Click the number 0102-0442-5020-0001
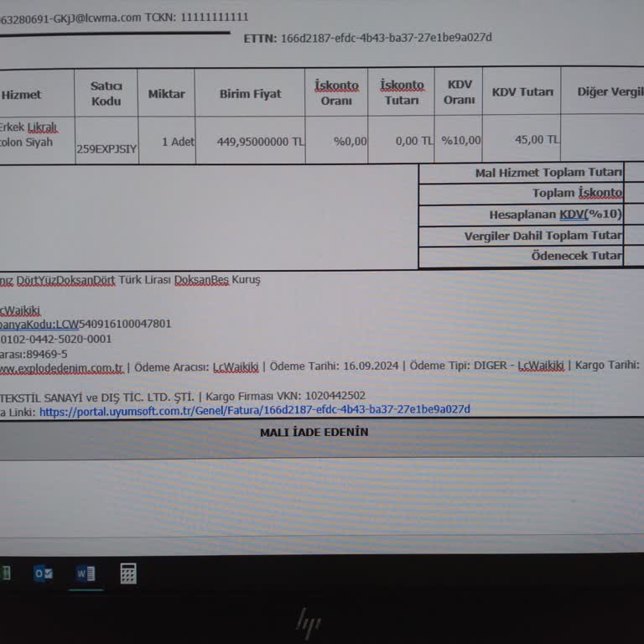Image resolution: width=644 pixels, height=644 pixels. point(56,340)
